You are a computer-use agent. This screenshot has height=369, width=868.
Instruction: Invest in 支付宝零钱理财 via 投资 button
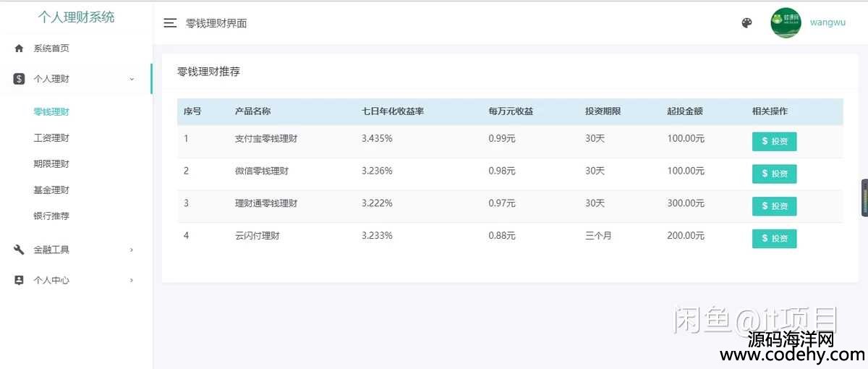(x=774, y=141)
